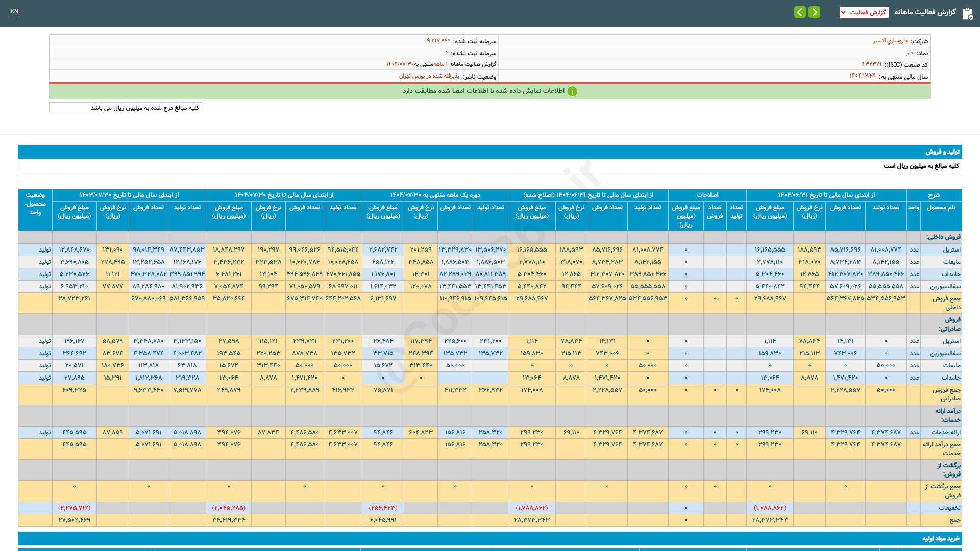Click the red dropdown arrow chevron
The height and width of the screenshot is (551, 980).
point(843,12)
